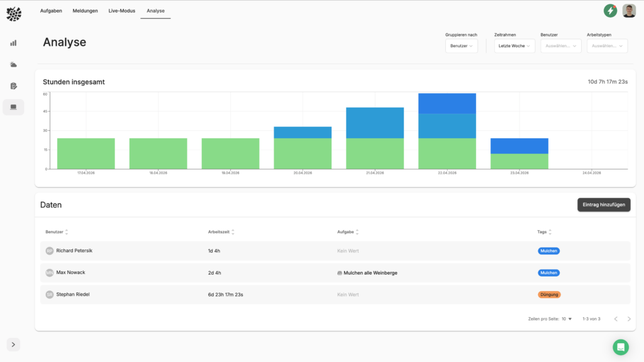Click the green lightning bolt icon
This screenshot has width=644, height=362.
pyautogui.click(x=610, y=11)
